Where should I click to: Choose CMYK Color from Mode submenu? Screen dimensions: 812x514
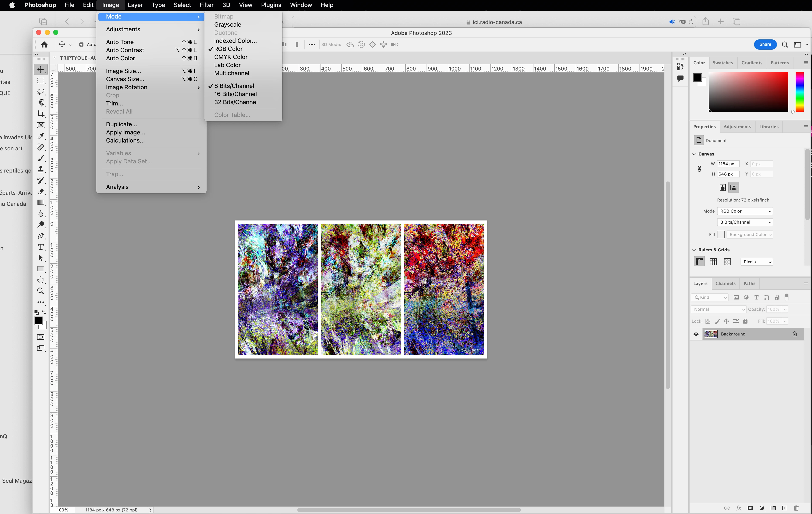[x=231, y=57]
